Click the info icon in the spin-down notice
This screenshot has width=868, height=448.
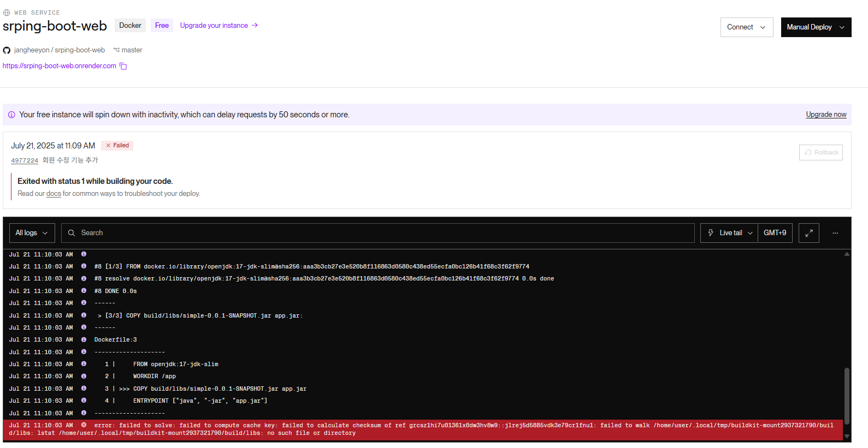[11, 115]
